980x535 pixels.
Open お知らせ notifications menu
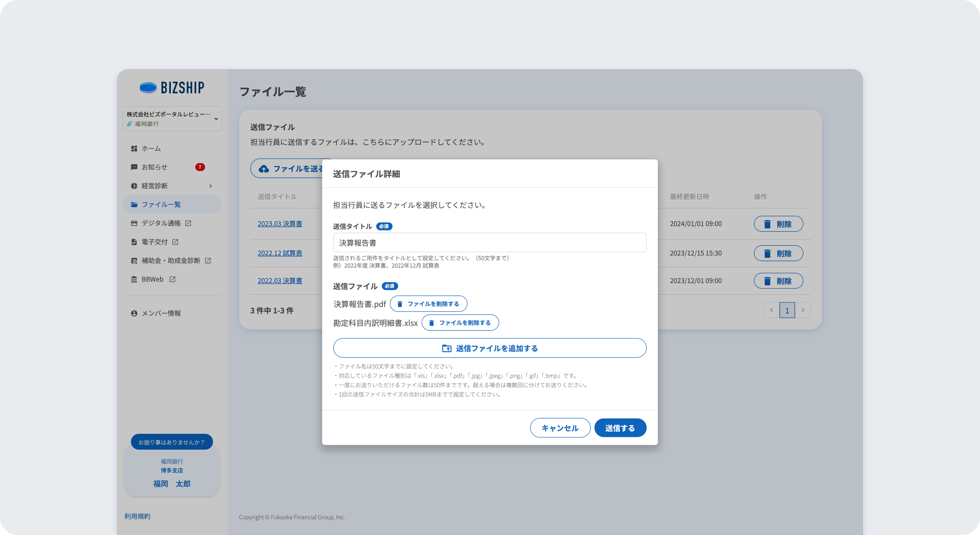pyautogui.click(x=172, y=167)
